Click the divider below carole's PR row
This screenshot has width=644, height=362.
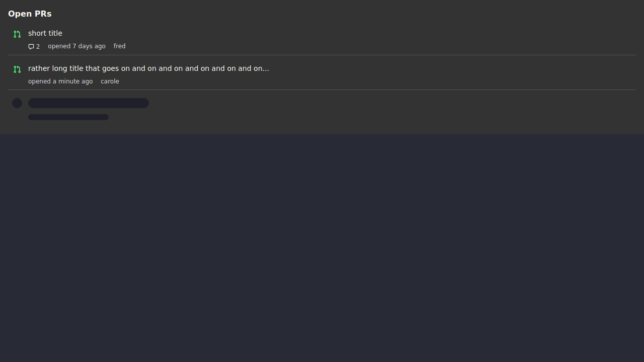tap(322, 90)
